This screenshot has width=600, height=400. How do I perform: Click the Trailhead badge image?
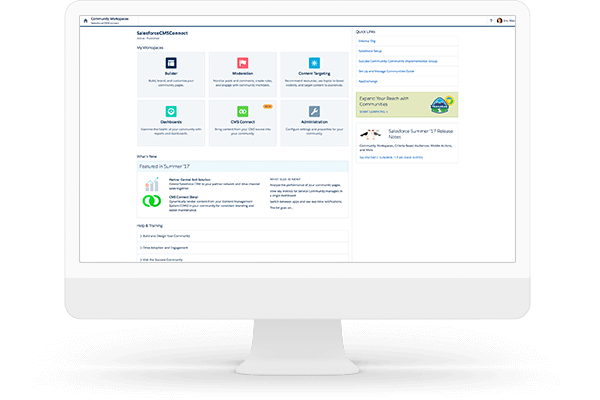coord(442,104)
